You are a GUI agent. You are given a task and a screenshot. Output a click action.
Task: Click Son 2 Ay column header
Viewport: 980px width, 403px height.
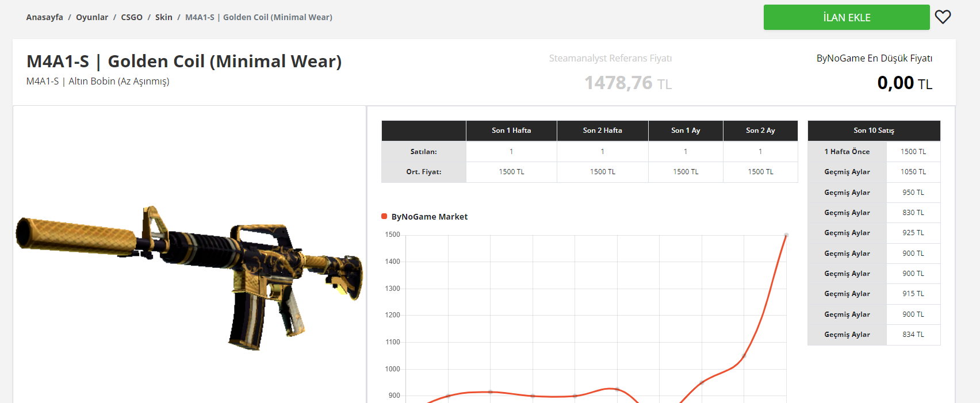pyautogui.click(x=760, y=131)
